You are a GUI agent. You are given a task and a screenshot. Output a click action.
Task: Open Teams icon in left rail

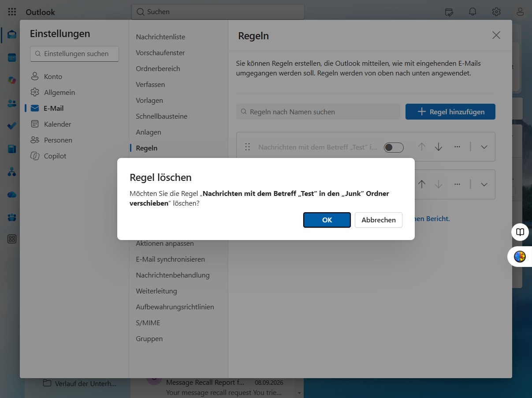[x=12, y=218]
